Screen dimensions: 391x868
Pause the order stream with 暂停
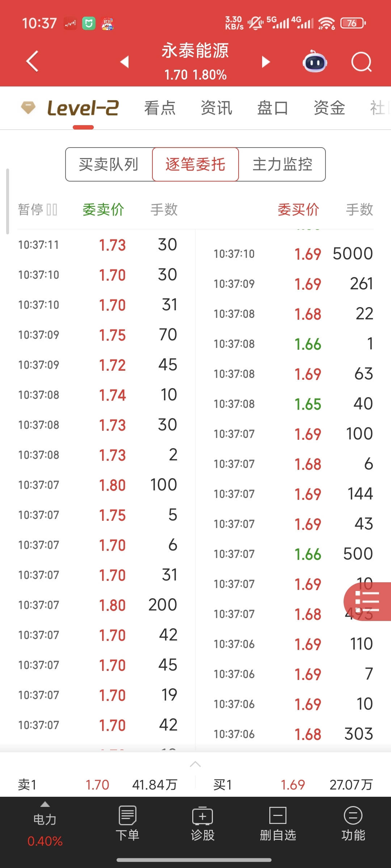[38, 210]
